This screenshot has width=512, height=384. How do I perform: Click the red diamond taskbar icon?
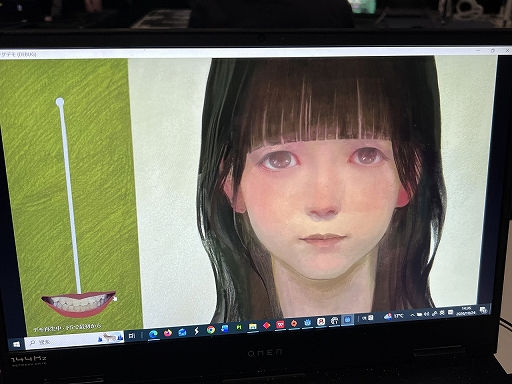pos(266,325)
